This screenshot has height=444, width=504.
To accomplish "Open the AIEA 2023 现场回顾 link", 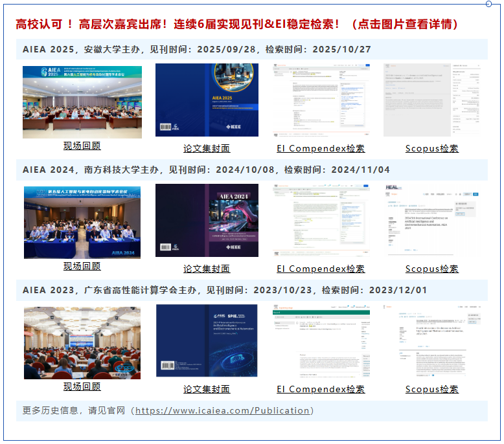I will pos(82,386).
